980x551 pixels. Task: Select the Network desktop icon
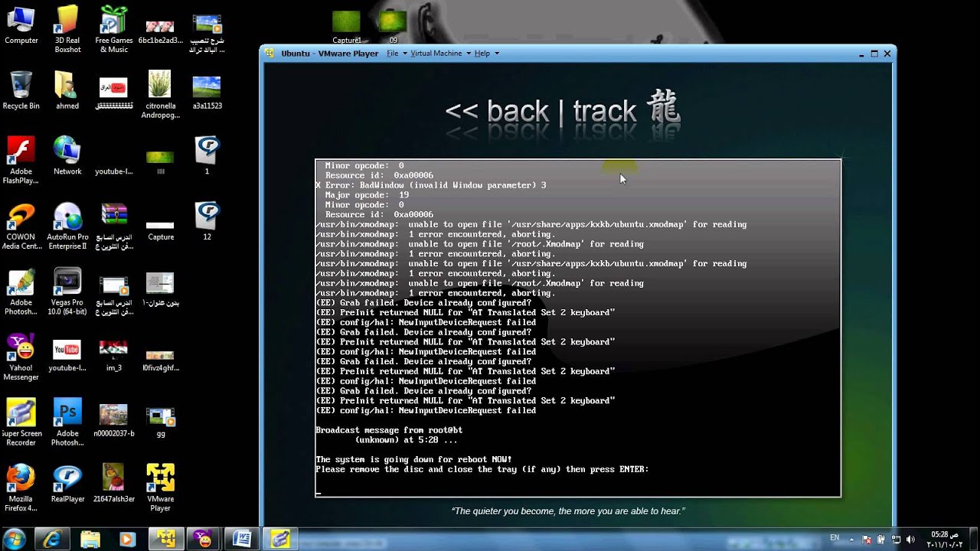pyautogui.click(x=67, y=156)
